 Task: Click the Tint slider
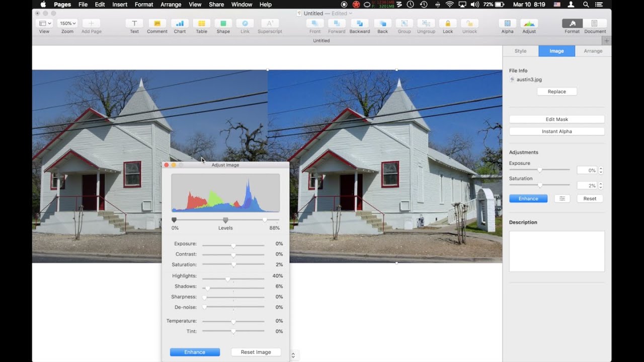[233, 331]
